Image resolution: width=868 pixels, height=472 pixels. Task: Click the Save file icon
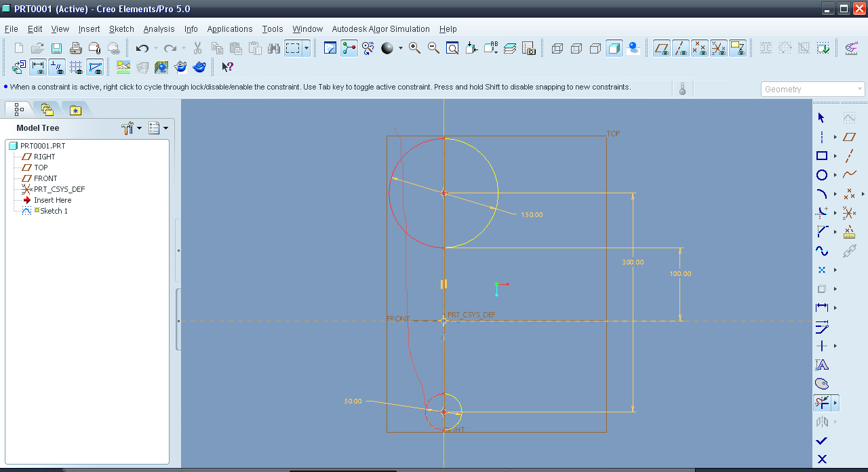click(57, 48)
